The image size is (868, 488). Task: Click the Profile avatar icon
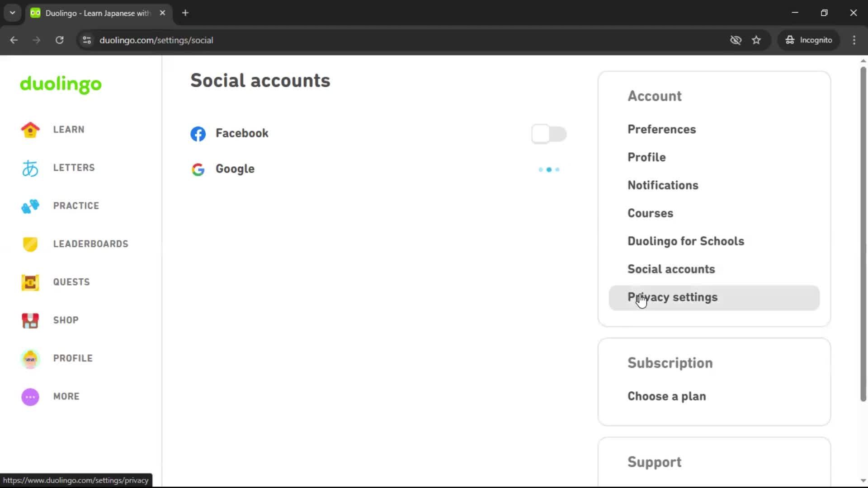pyautogui.click(x=30, y=359)
